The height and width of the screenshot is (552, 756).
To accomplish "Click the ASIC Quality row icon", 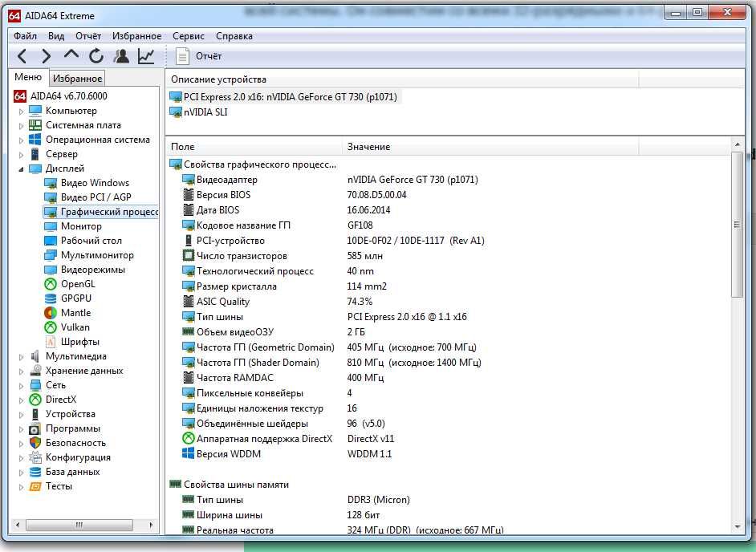I will (x=189, y=302).
